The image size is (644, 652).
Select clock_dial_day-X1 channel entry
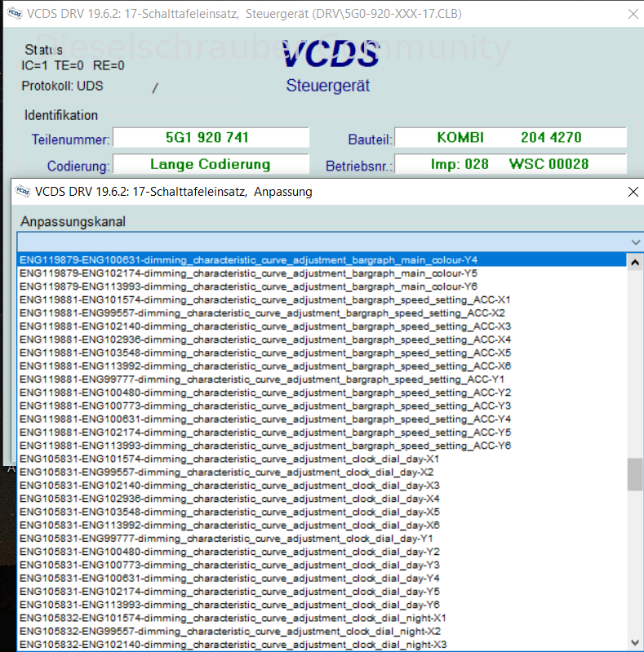pyautogui.click(x=322, y=459)
